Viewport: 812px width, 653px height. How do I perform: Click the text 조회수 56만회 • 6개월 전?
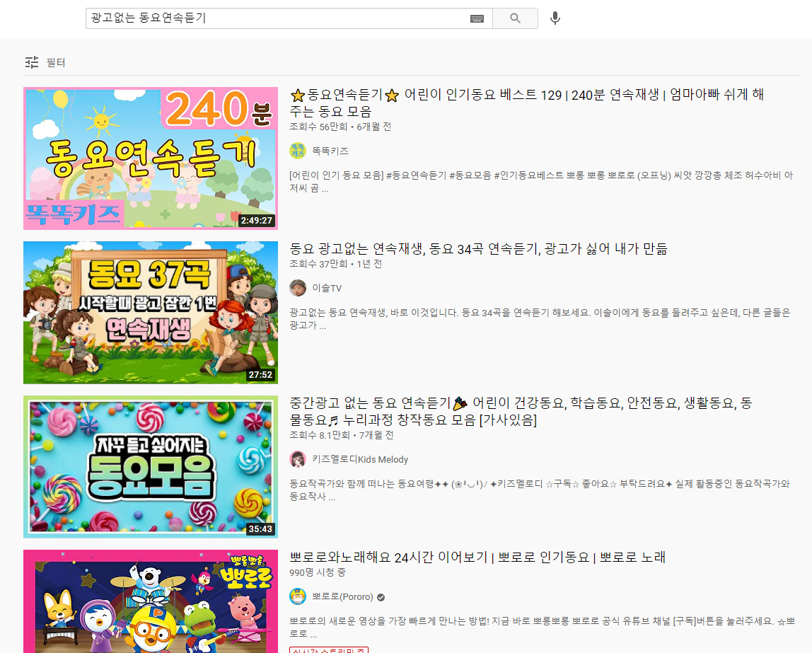pos(340,127)
